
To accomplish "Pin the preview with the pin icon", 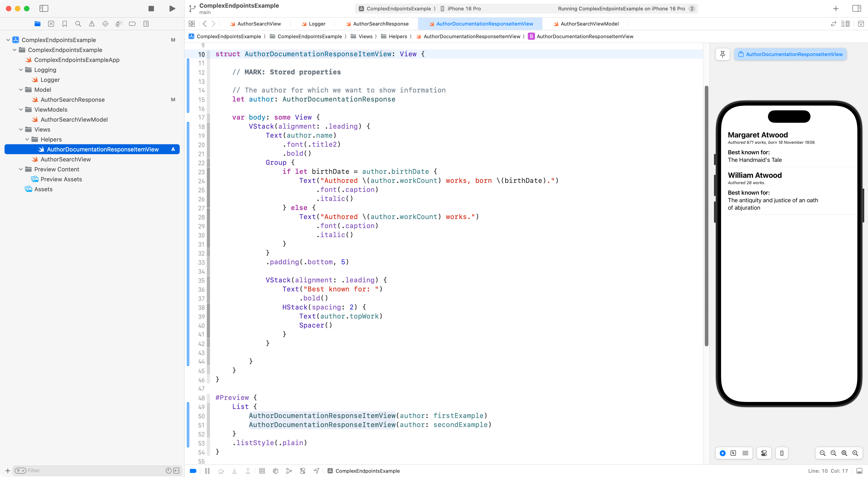I will (722, 54).
